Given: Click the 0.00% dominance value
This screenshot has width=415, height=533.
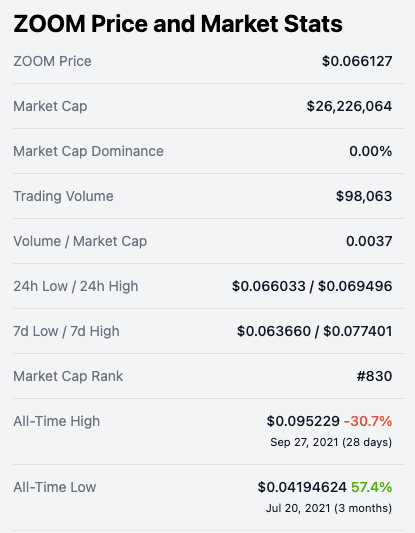Looking at the screenshot, I should 370,151.
